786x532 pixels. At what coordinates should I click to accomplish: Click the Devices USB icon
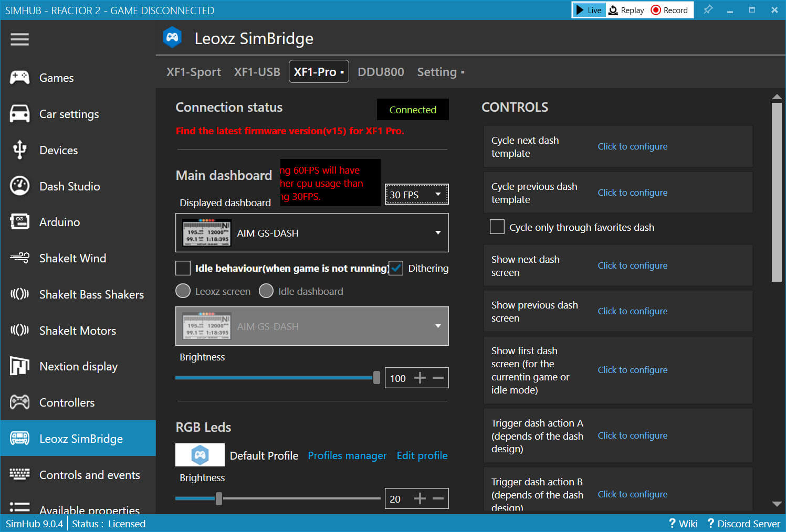tap(20, 150)
